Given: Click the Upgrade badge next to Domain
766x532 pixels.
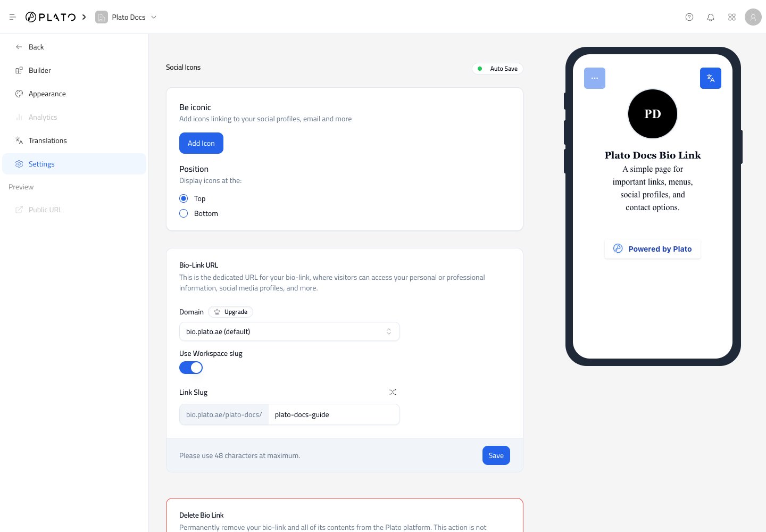Looking at the screenshot, I should [x=230, y=312].
